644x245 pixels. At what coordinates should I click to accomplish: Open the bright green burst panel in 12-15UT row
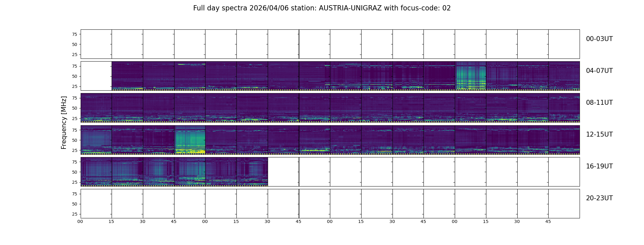coord(190,140)
